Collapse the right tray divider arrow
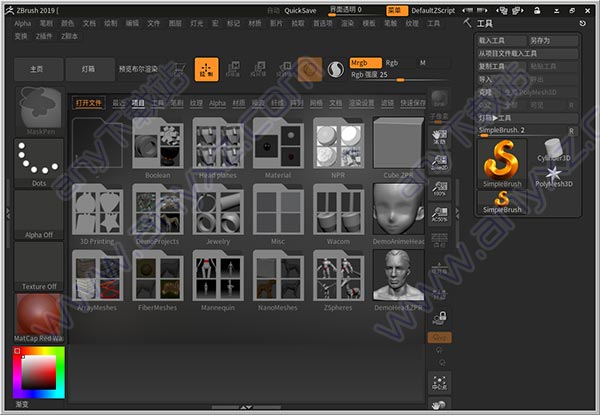600x415 pixels. pos(457,213)
